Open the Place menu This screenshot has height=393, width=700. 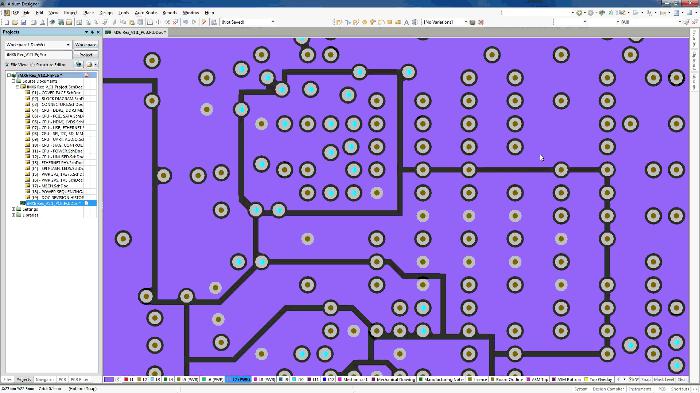point(88,13)
